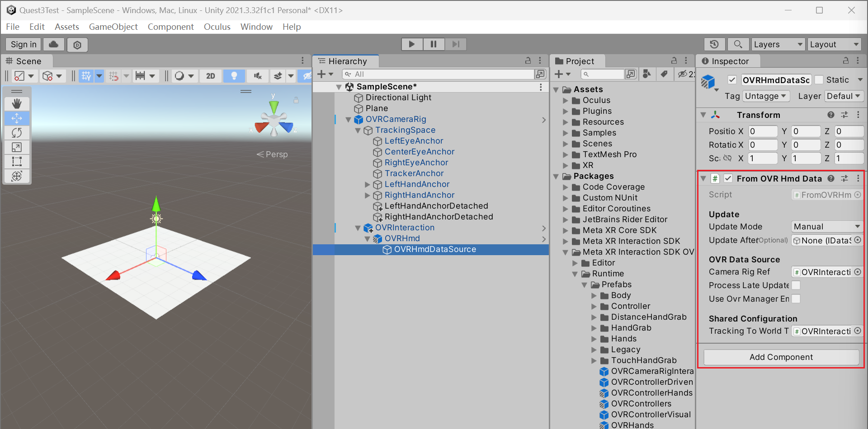Select the Hand (view) tool
This screenshot has height=429, width=868.
(17, 104)
